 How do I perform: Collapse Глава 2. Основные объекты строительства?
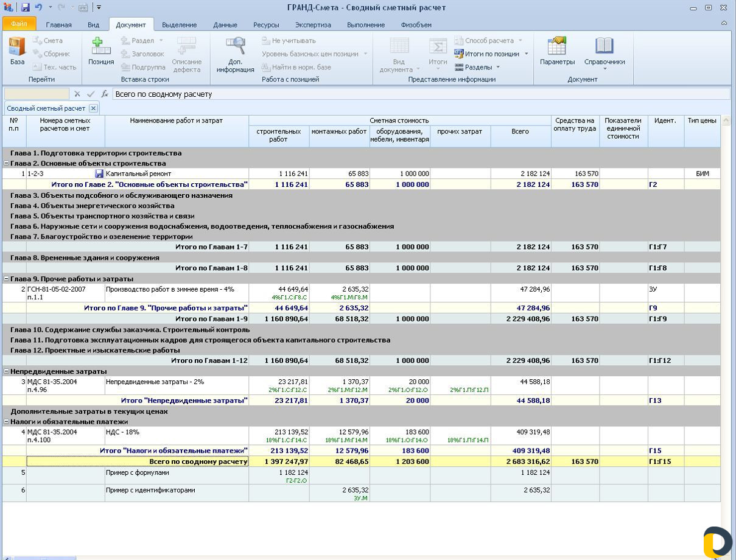tap(6, 164)
